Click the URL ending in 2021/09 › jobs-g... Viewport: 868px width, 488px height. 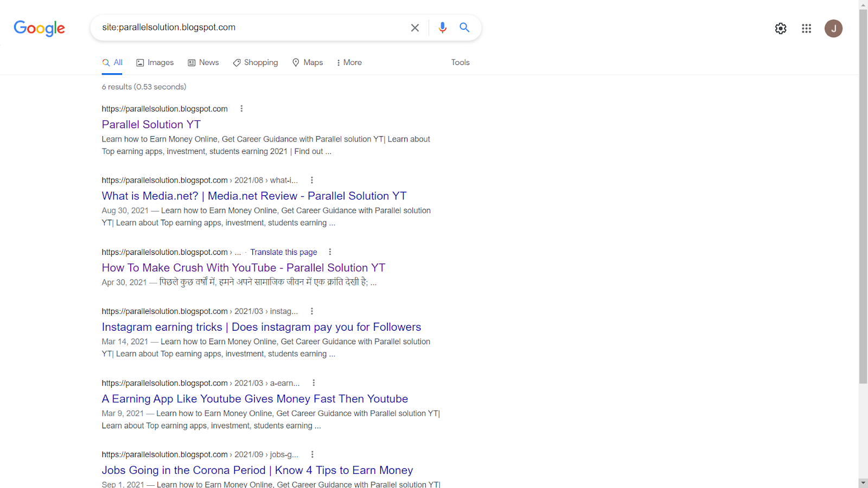tap(200, 454)
